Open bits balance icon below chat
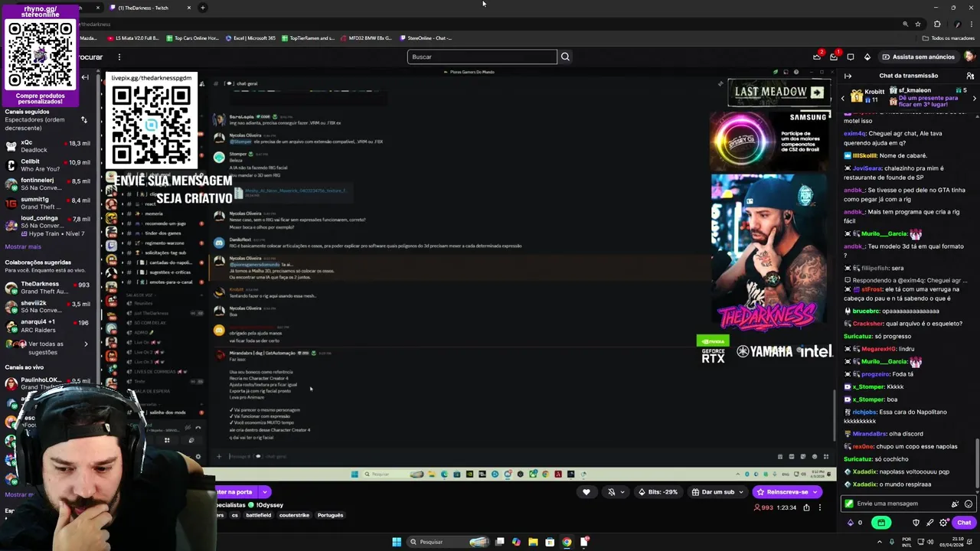 (x=850, y=523)
